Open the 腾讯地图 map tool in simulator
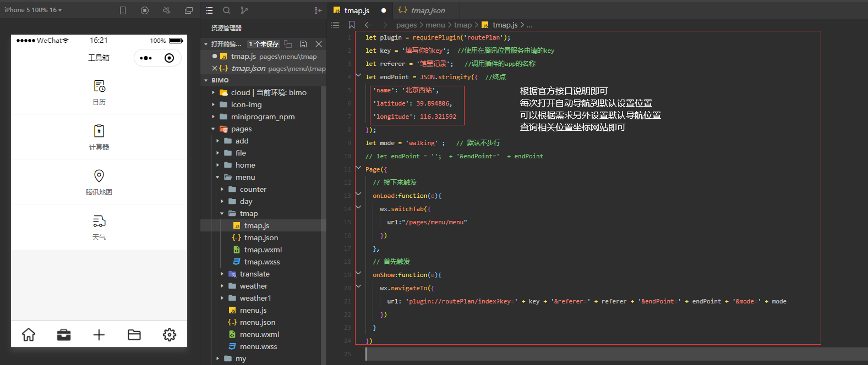 click(x=99, y=182)
